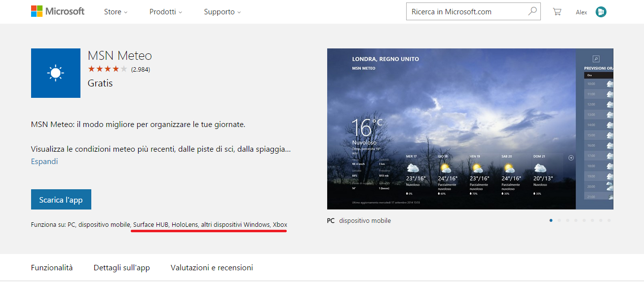644x295 pixels.
Task: Select the third carousel dot
Action: point(568,220)
